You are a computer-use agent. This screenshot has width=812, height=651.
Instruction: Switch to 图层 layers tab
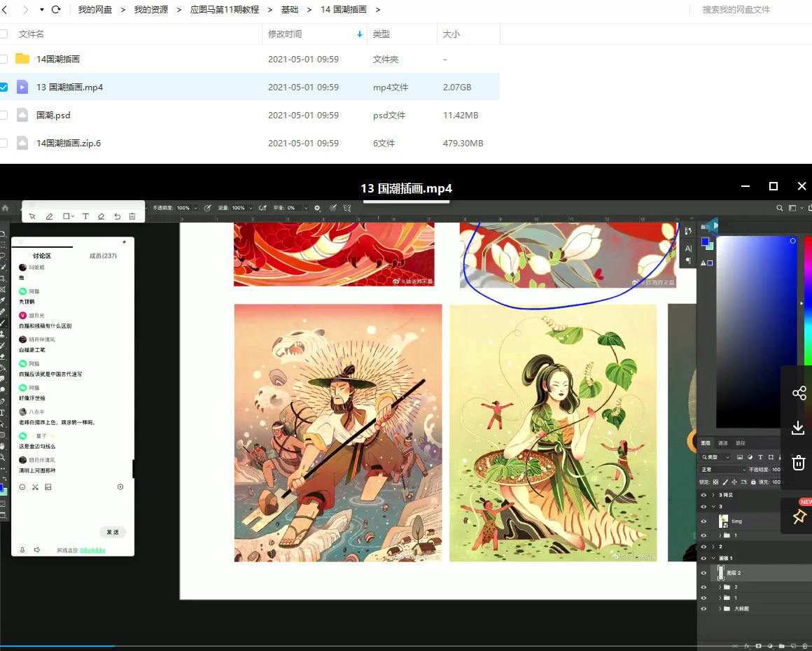click(706, 443)
